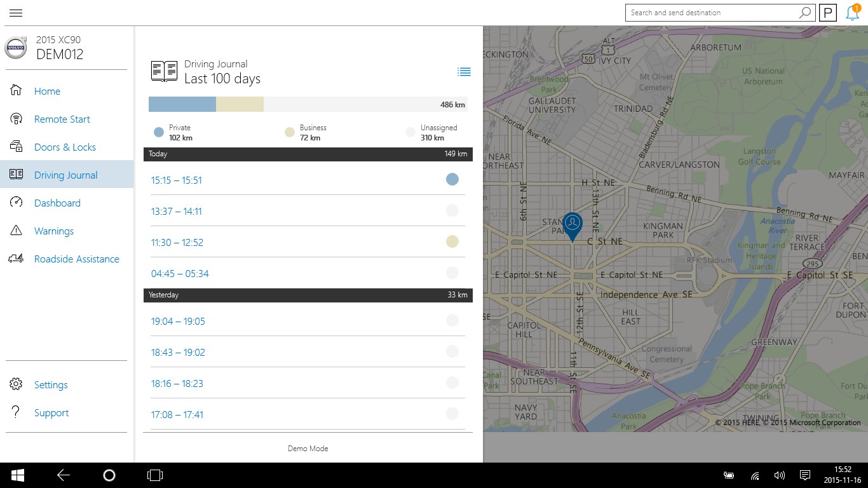Open Doors & Locks menu item
The height and width of the screenshot is (488, 868).
point(65,147)
